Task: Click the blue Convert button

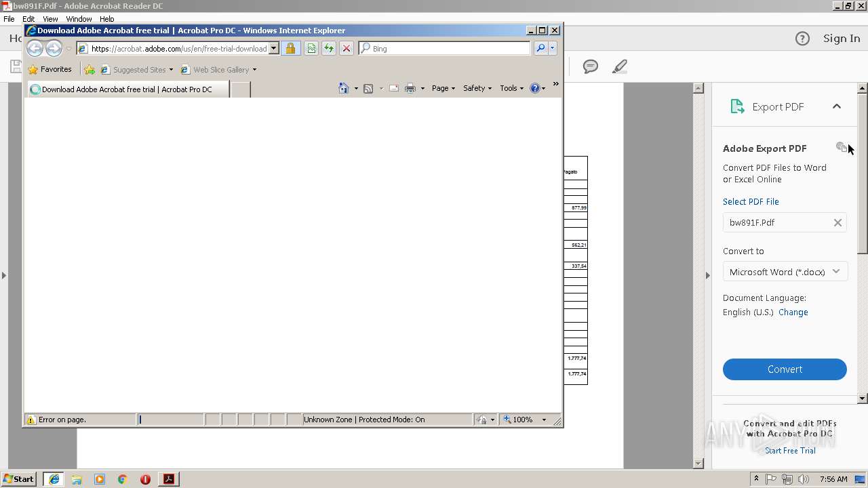Action: tap(785, 369)
